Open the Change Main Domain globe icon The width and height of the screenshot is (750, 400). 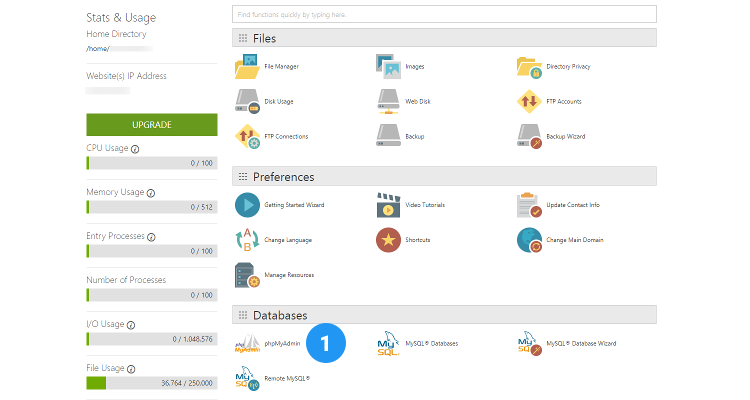[529, 240]
